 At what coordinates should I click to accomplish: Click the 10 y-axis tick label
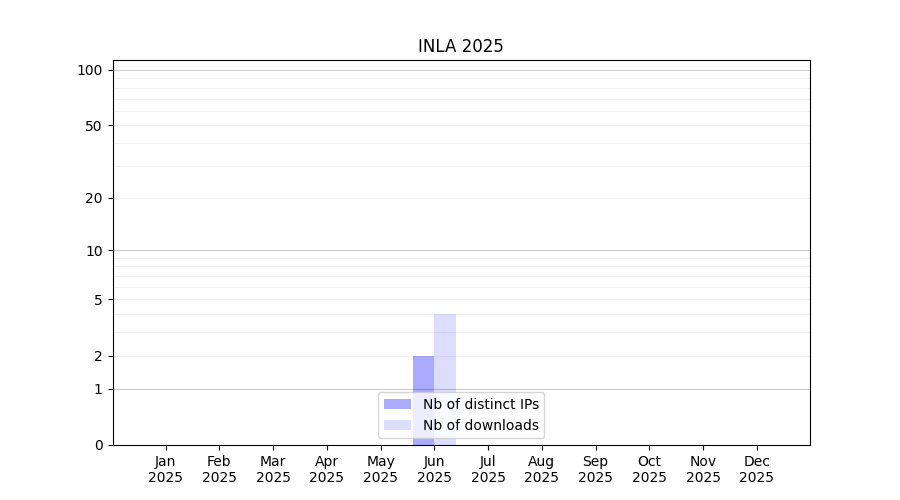click(94, 251)
